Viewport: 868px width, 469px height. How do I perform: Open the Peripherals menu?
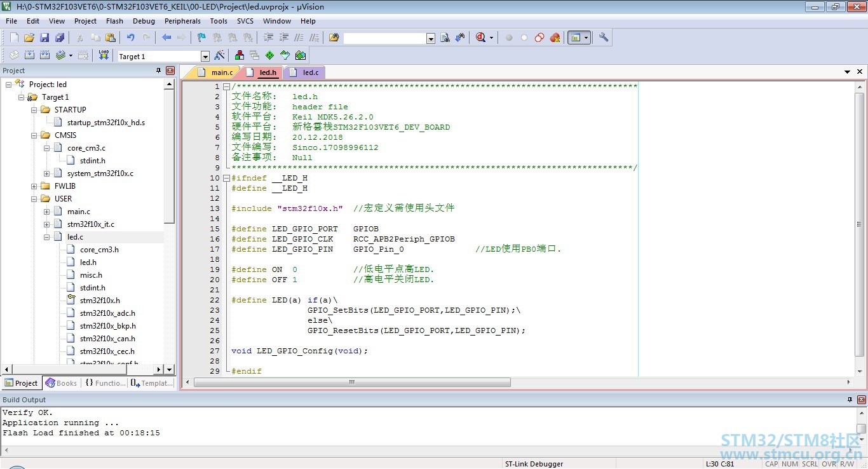182,21
